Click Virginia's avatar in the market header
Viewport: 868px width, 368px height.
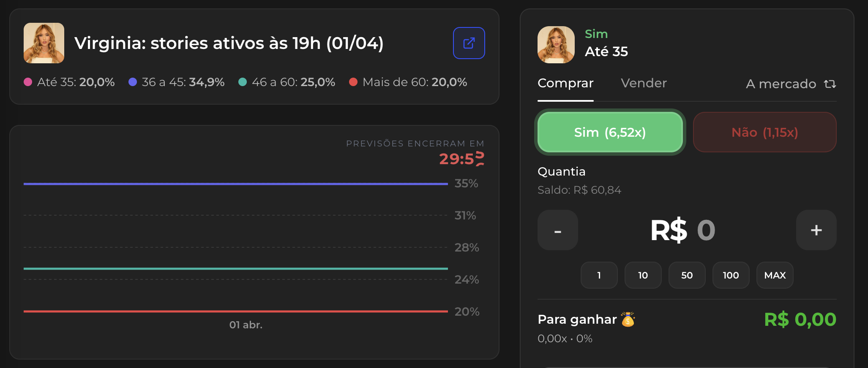point(44,43)
